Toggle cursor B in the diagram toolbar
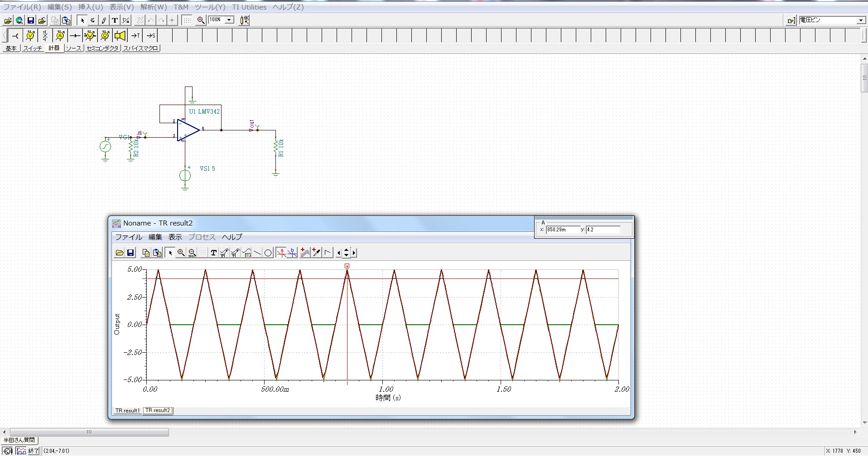 [292, 253]
